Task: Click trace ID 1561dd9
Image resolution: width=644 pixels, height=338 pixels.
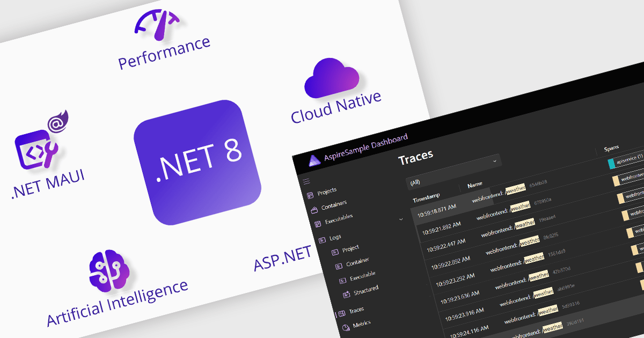Action: point(555,252)
